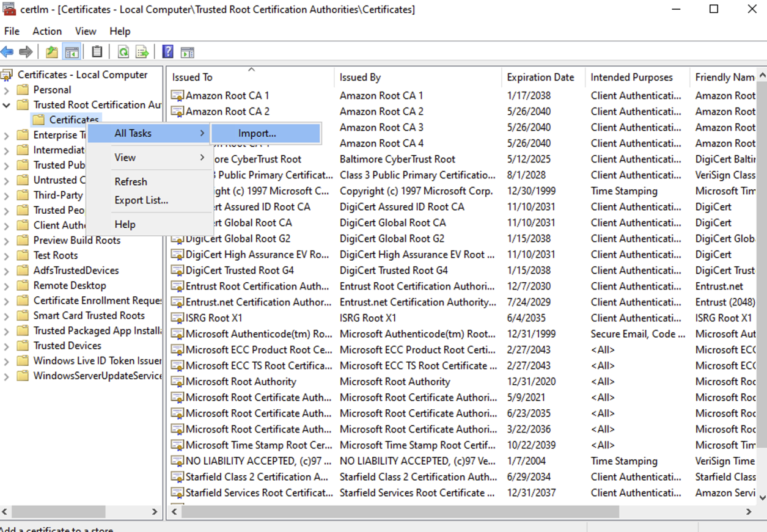Click certificate icon beside ISRG Root X1
Image resolution: width=767 pixels, height=532 pixels.
tap(177, 318)
